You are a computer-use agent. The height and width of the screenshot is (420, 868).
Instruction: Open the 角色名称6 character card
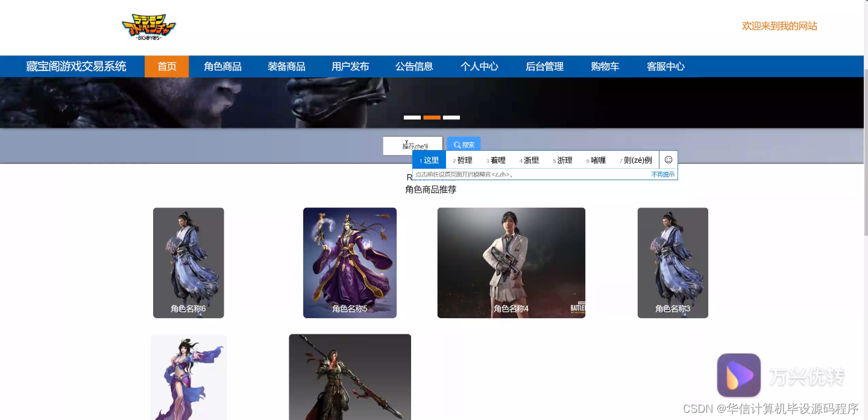pos(188,263)
